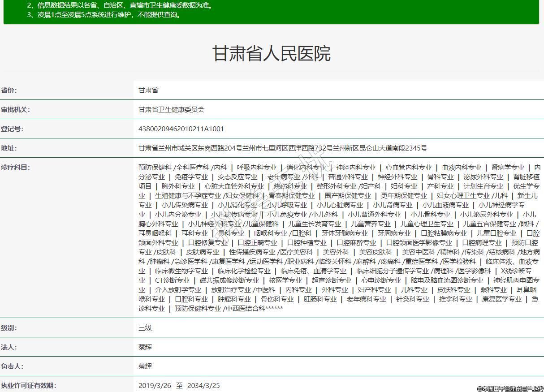This screenshot has width=544, height=392.
Task: Click the 省份 row label
Action: (9, 90)
